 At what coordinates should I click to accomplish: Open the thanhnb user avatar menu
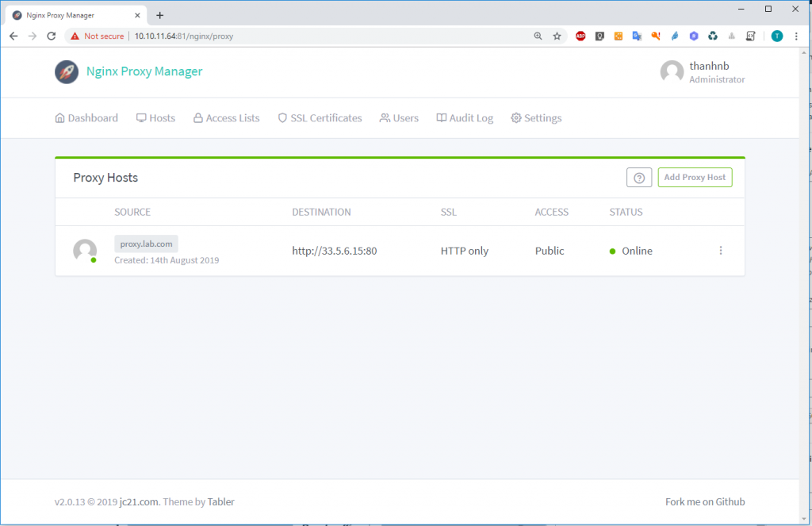click(672, 71)
